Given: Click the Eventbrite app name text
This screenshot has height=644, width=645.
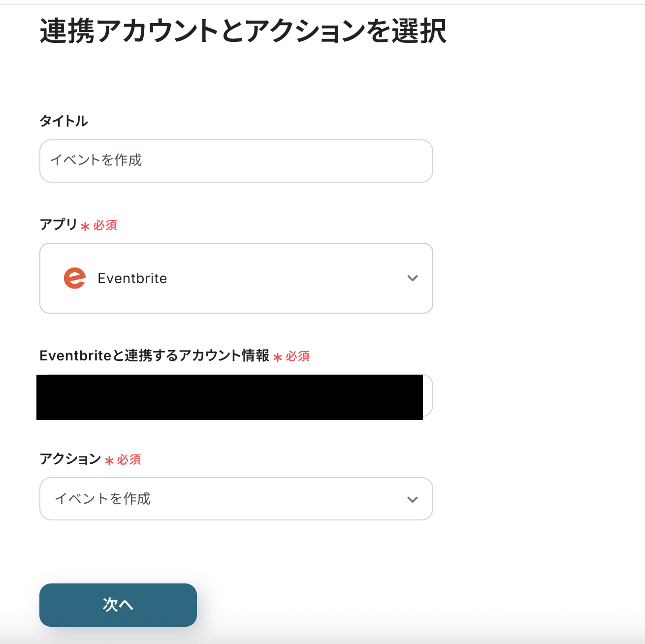Looking at the screenshot, I should tap(132, 279).
